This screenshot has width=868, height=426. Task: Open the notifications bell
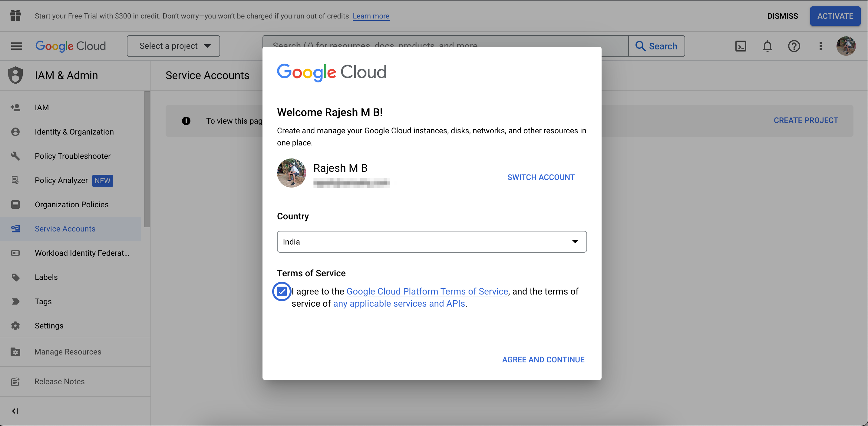click(x=767, y=46)
